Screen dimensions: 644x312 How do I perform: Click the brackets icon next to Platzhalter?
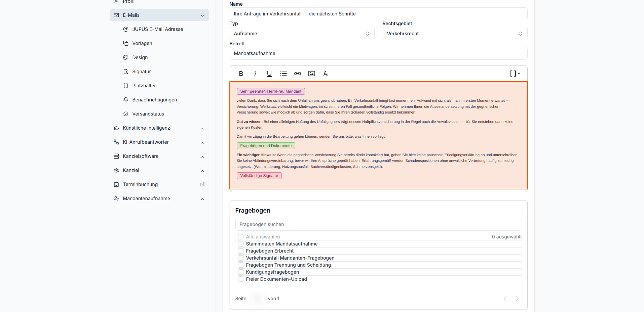(x=126, y=86)
